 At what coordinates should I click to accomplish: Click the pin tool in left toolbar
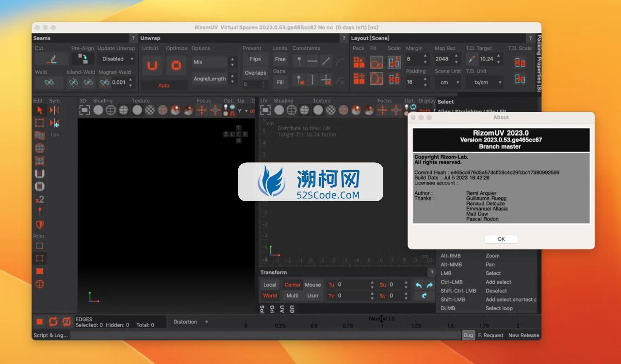(40, 212)
